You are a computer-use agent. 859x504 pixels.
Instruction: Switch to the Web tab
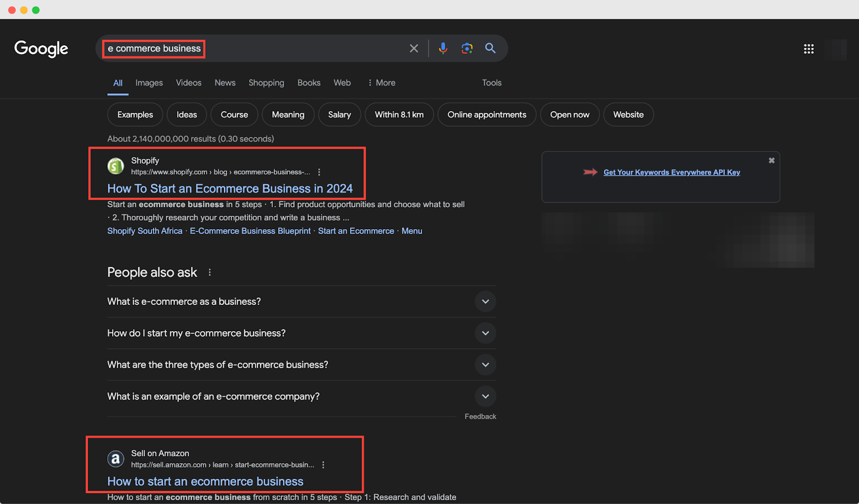coord(342,83)
